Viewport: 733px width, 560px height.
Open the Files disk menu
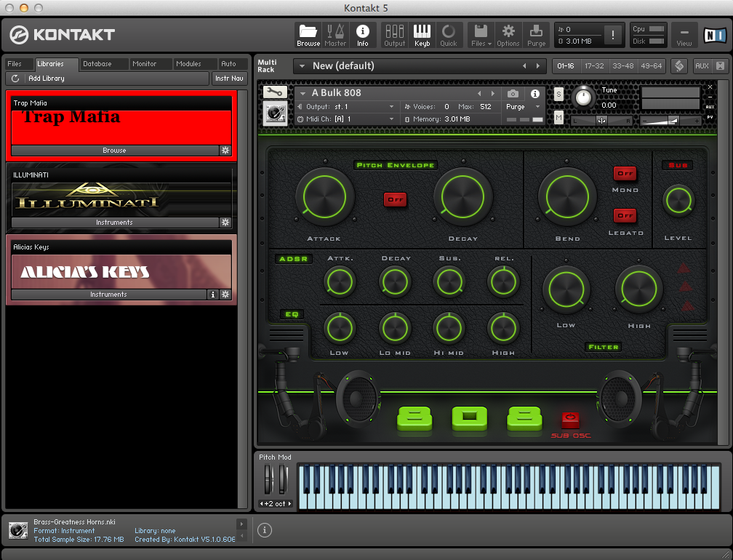click(x=481, y=35)
